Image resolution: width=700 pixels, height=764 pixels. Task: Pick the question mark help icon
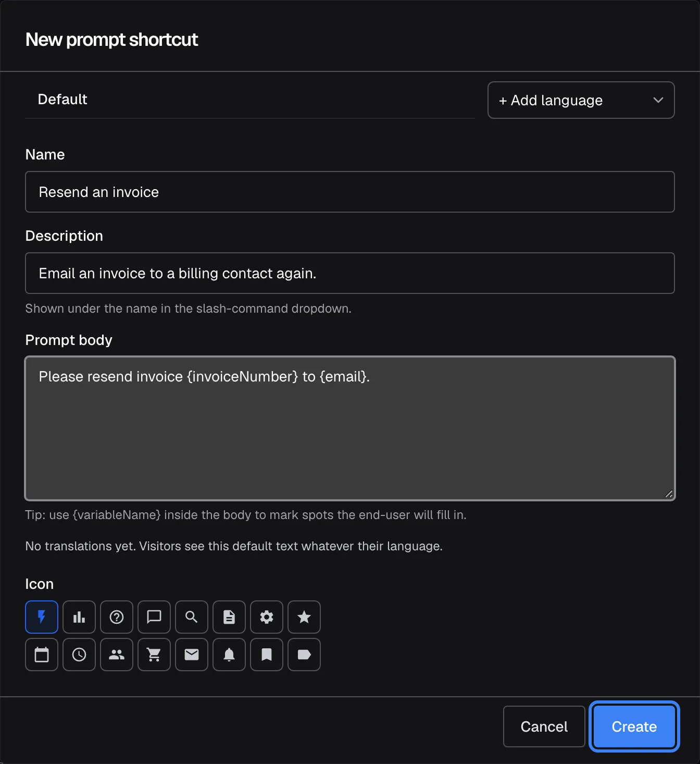point(117,617)
